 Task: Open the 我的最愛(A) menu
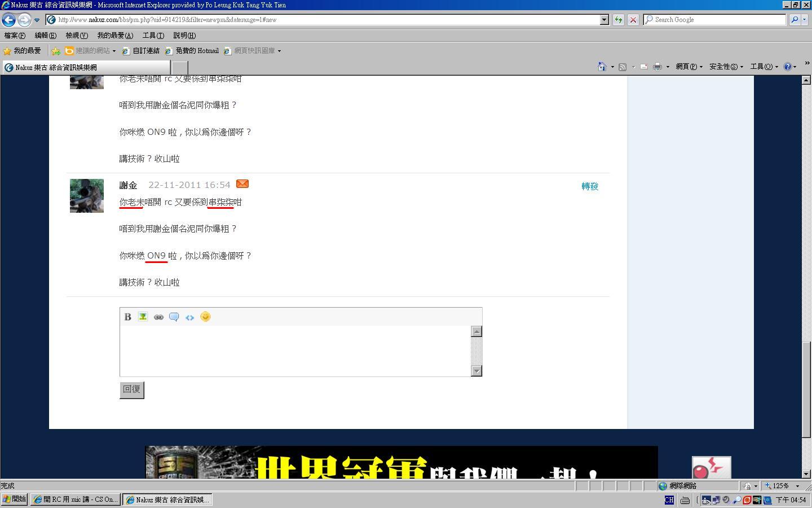click(x=115, y=36)
